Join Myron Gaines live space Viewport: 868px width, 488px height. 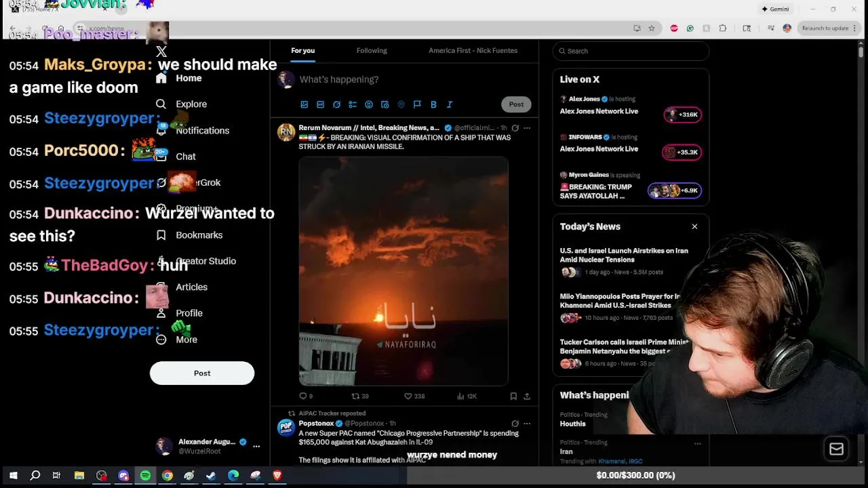point(675,190)
